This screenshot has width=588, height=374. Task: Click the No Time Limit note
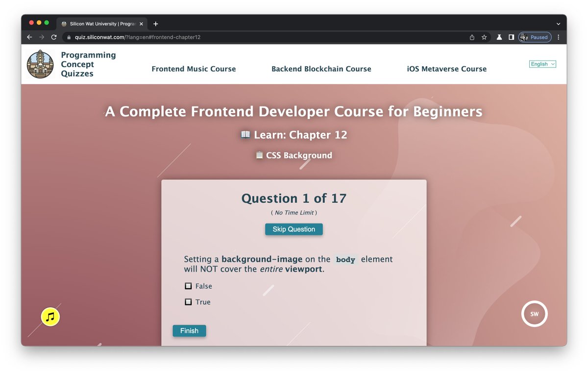pyautogui.click(x=294, y=213)
